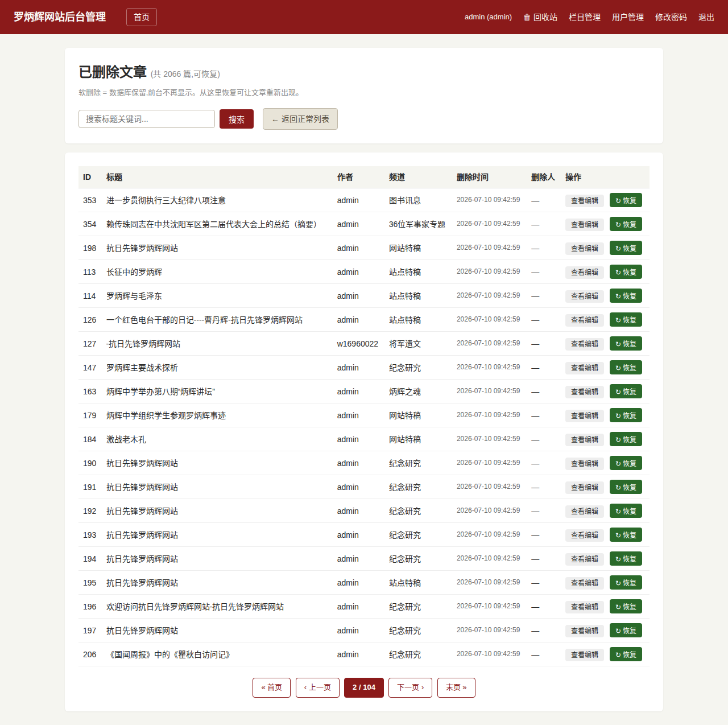
Task: Click title 炳辉中学举办第八期"炳辉讲坛"
Action: click(160, 392)
